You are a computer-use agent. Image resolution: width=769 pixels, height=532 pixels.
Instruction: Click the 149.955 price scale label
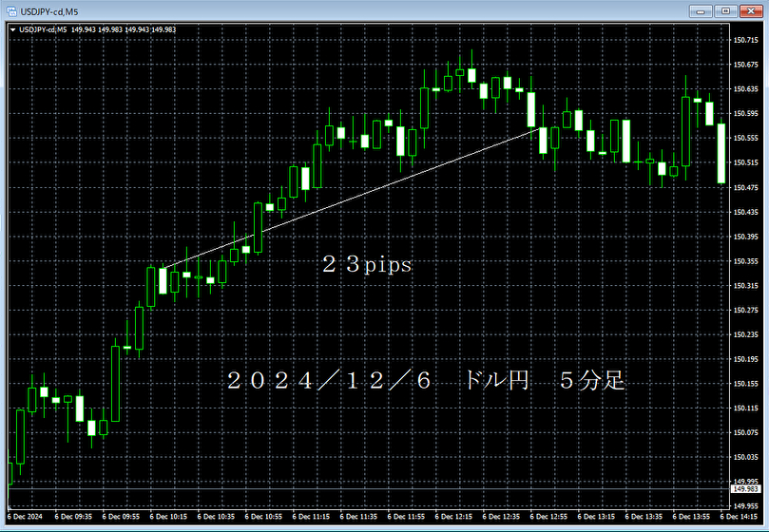pyautogui.click(x=745, y=506)
